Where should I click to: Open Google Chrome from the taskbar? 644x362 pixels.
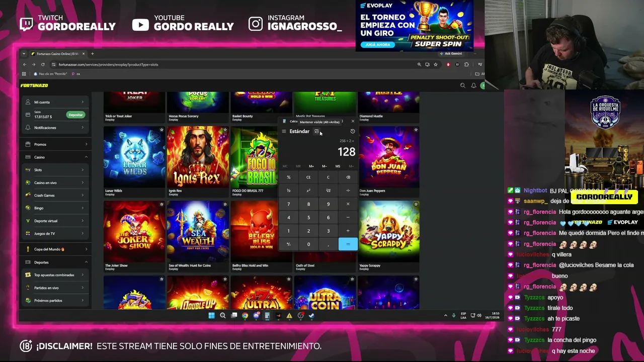click(x=245, y=316)
